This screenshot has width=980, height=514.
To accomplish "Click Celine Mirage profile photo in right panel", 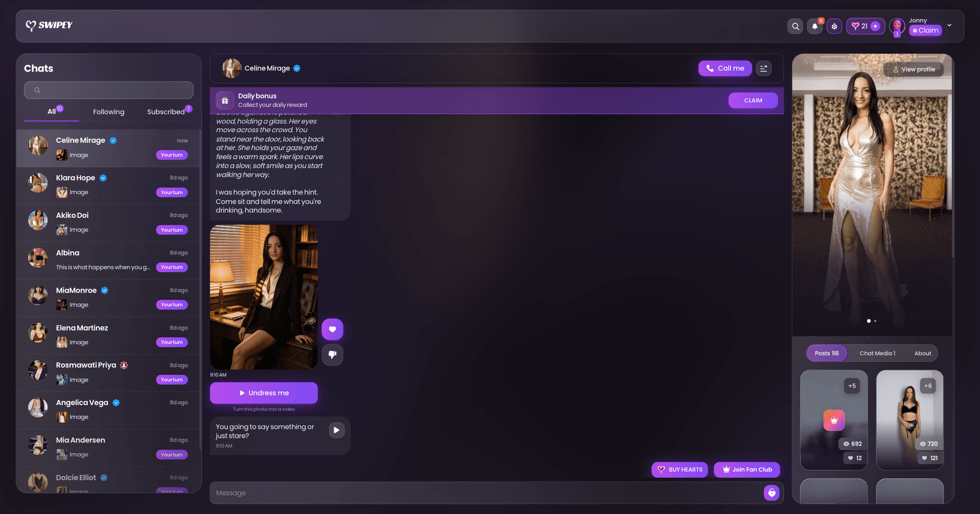I will tap(872, 196).
